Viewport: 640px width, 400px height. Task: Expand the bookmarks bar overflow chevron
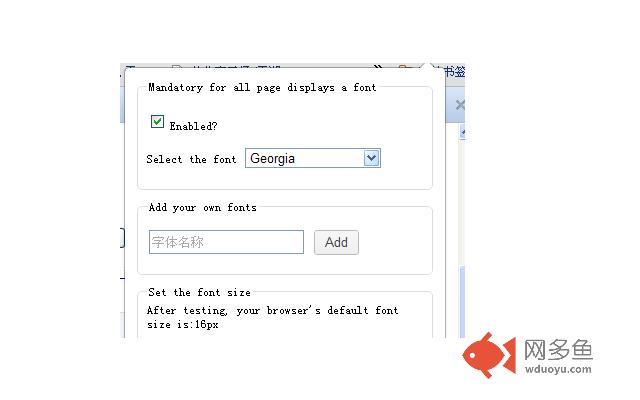tap(378, 67)
